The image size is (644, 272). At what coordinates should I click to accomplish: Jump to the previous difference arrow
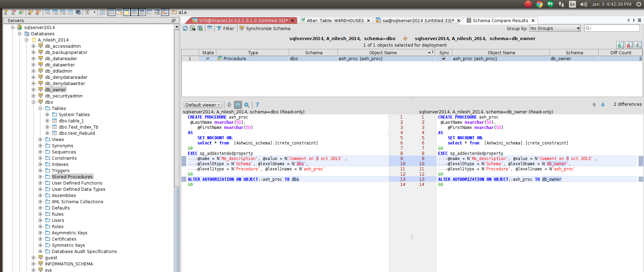[594, 105]
